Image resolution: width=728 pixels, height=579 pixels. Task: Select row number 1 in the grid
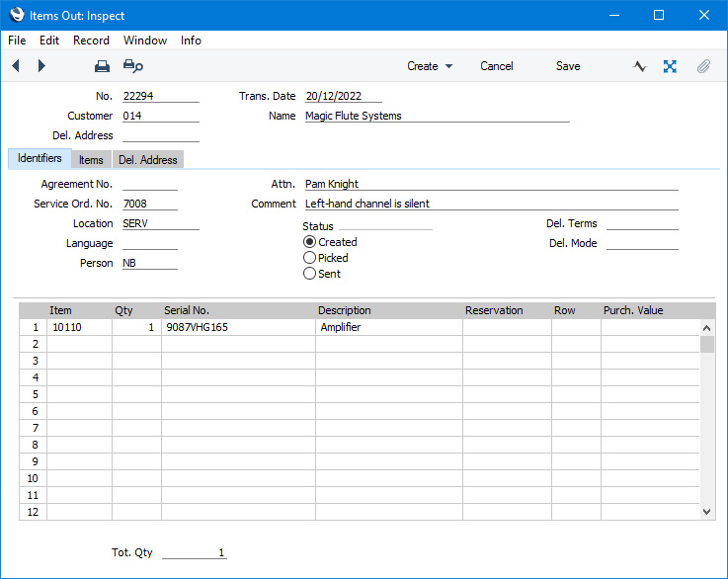[34, 327]
